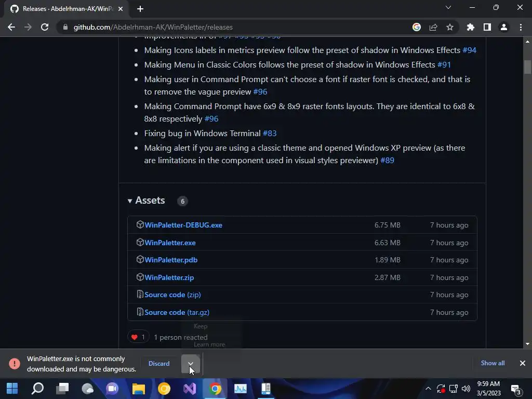Open the #96 link after vague preview
532x399 pixels.
(x=260, y=92)
